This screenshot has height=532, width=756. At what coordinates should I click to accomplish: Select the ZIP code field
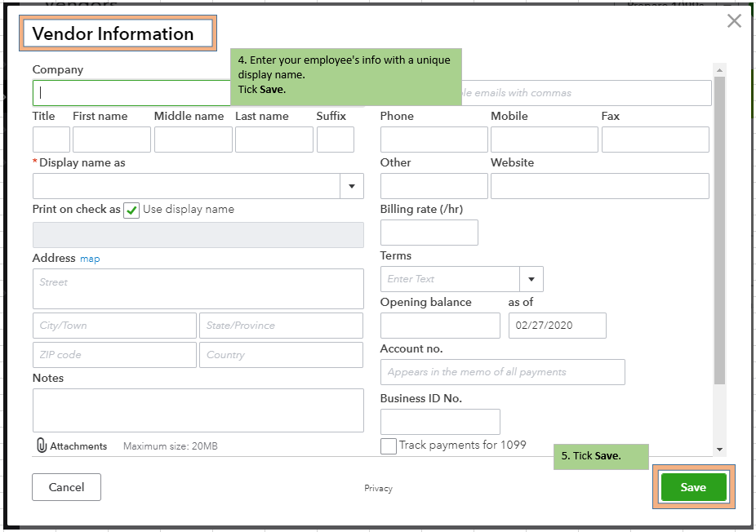coord(115,355)
